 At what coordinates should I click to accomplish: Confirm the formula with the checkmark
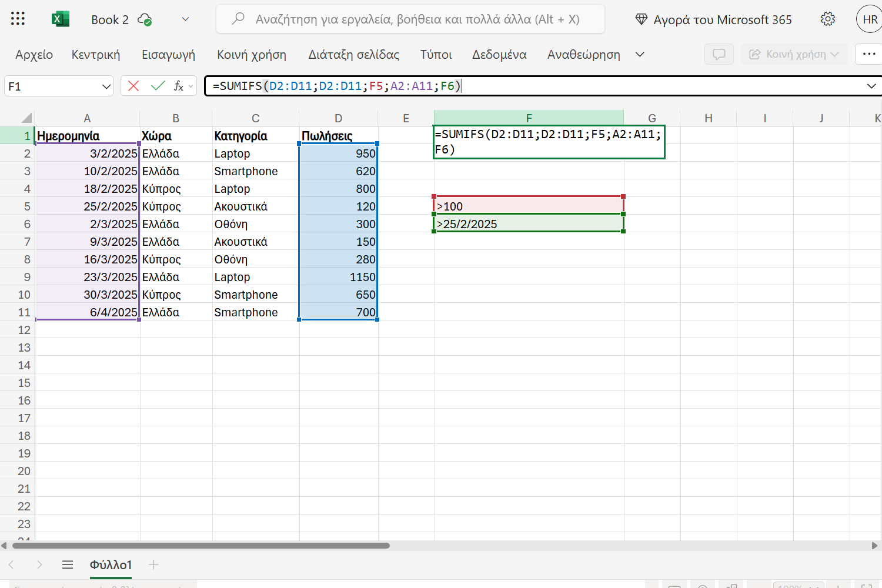tap(158, 86)
